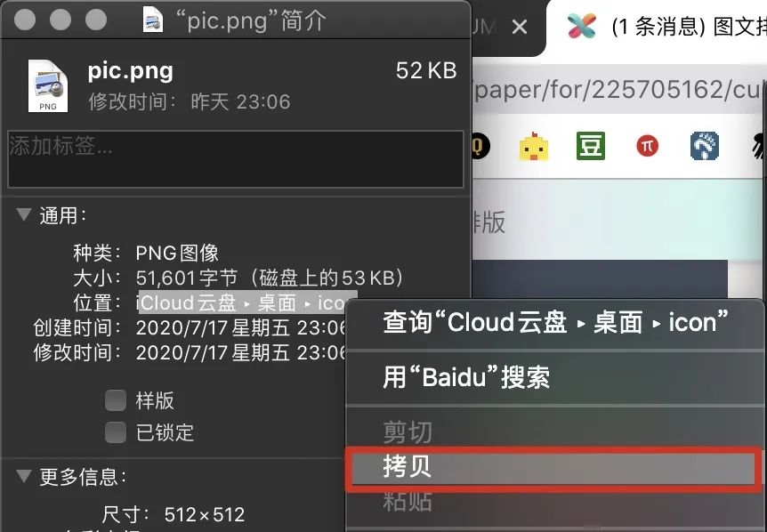Select 查询“Cloud云盘▸桌面▸icon” menu item

tap(554, 322)
